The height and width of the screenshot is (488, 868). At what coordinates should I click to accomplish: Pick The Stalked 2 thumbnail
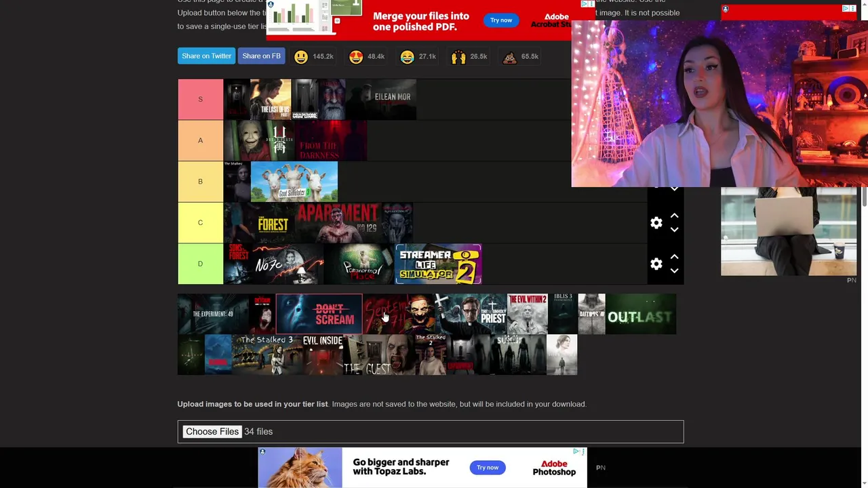coord(431,354)
